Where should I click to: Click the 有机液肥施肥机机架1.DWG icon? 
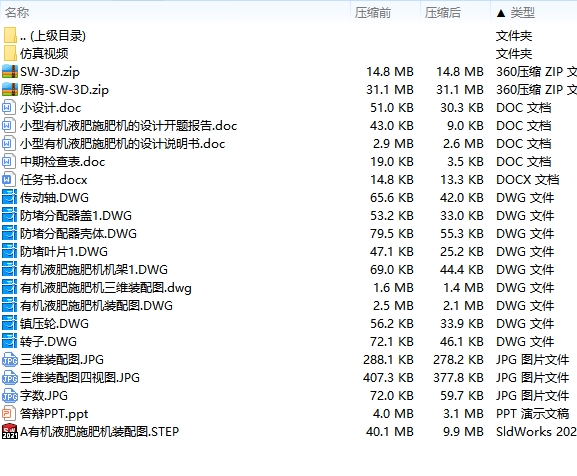[x=9, y=270]
